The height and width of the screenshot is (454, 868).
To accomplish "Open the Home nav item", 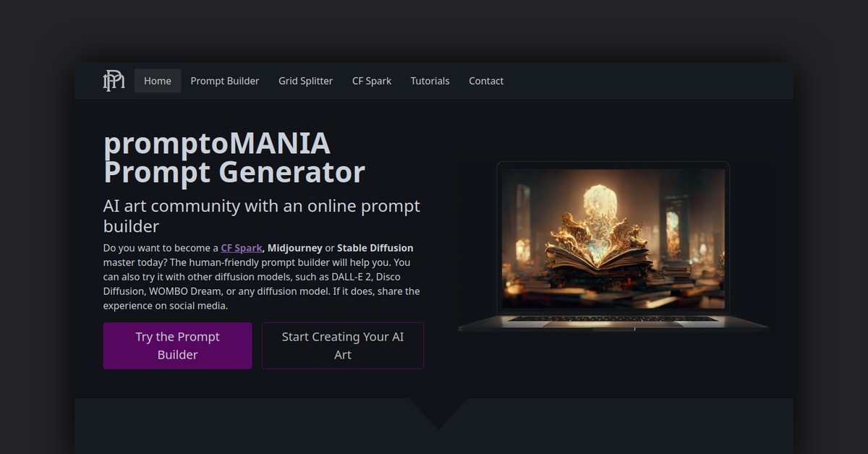I will click(158, 81).
